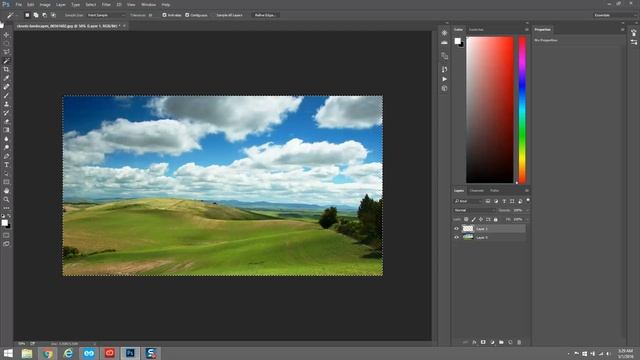Choose New Selection mode in options bar
The height and width of the screenshot is (360, 640).
click(27, 15)
